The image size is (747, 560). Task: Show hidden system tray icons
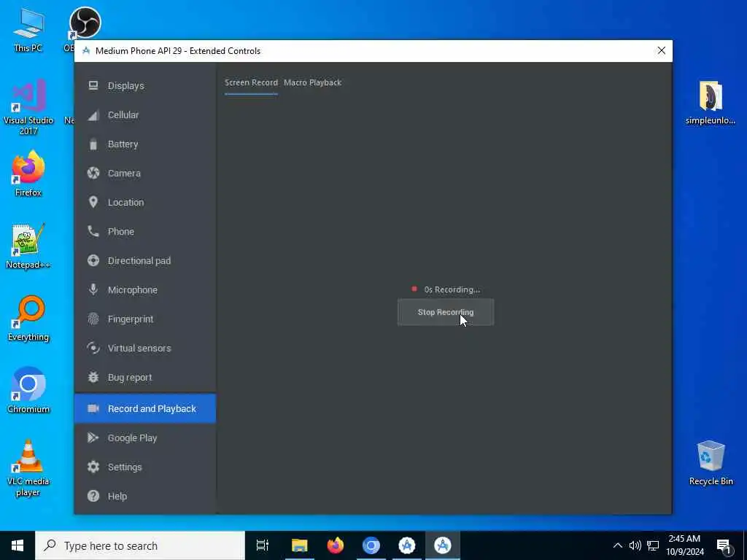pos(617,545)
